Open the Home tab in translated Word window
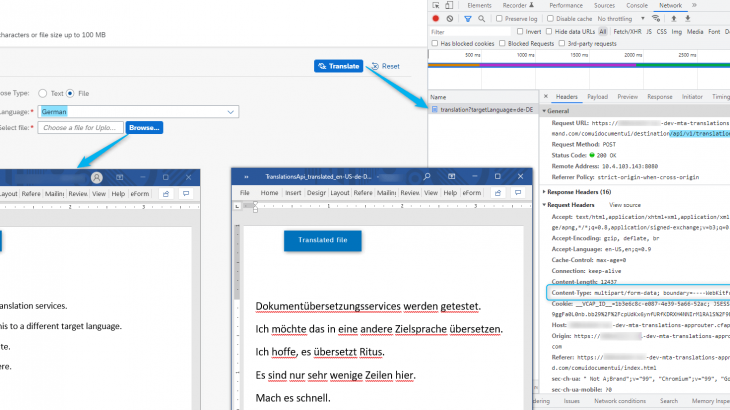Image resolution: width=730 pixels, height=410 pixels. tap(269, 193)
